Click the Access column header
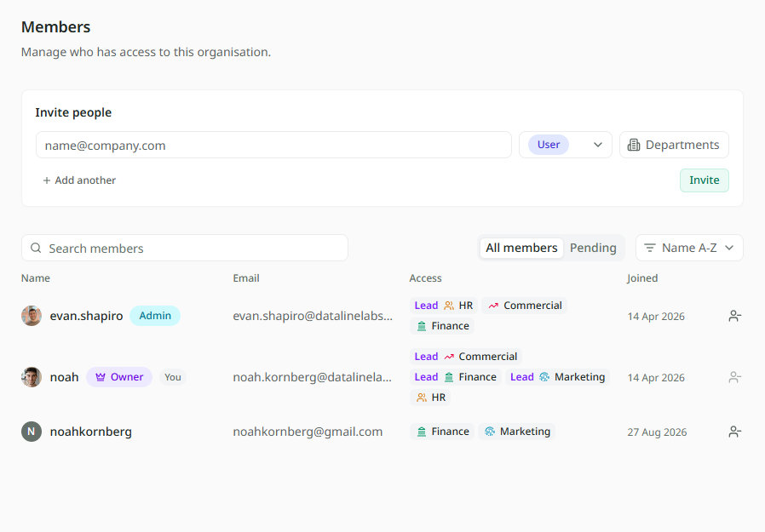 pyautogui.click(x=425, y=278)
